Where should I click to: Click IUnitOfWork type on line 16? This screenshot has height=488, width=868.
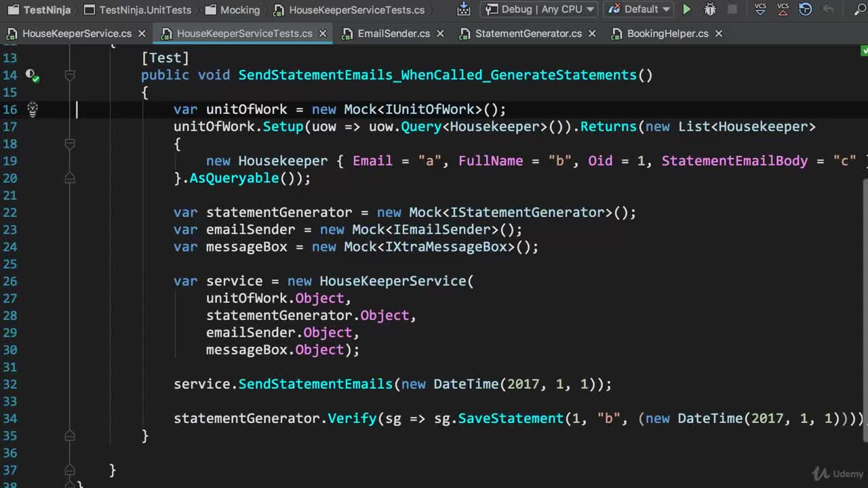tap(429, 109)
